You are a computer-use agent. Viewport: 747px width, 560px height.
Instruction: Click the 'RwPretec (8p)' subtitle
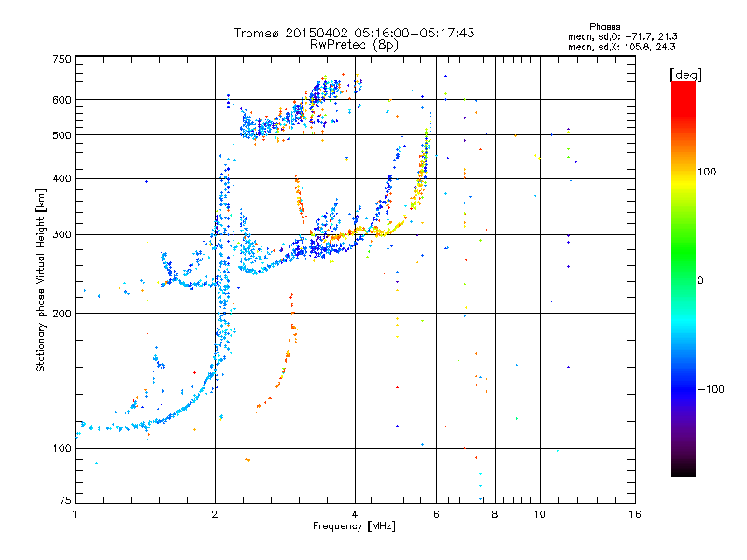[354, 45]
